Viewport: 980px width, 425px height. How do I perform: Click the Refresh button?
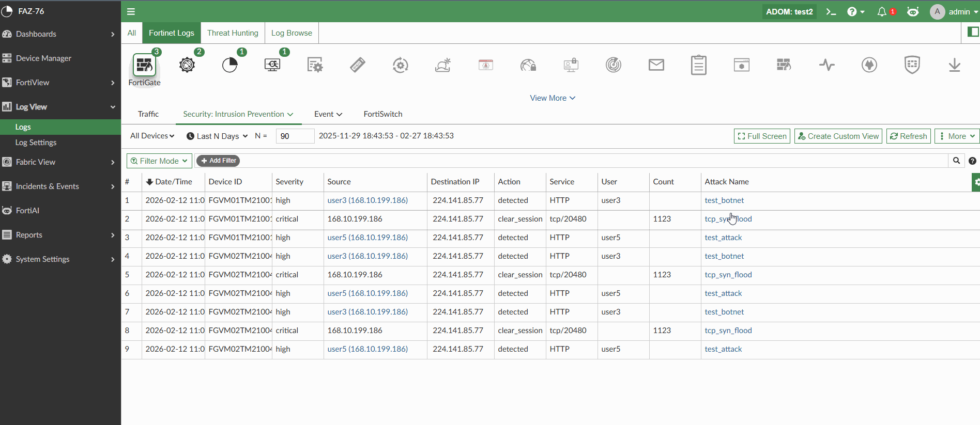click(x=908, y=136)
